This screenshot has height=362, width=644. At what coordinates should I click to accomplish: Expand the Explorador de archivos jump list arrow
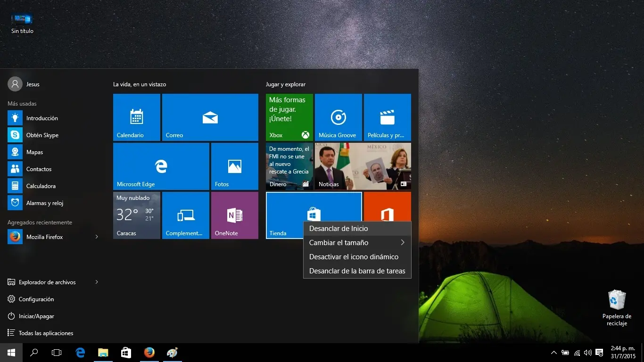point(96,282)
